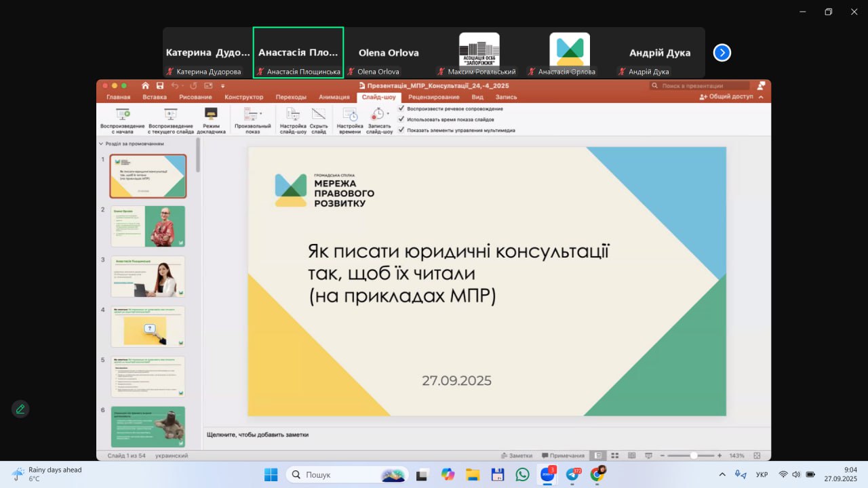Expand the Custom Show dropdown (Произвольный показ)

[x=252, y=120]
